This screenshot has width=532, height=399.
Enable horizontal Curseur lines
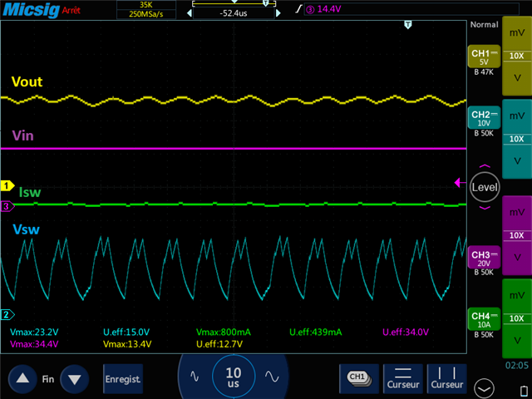click(x=403, y=379)
